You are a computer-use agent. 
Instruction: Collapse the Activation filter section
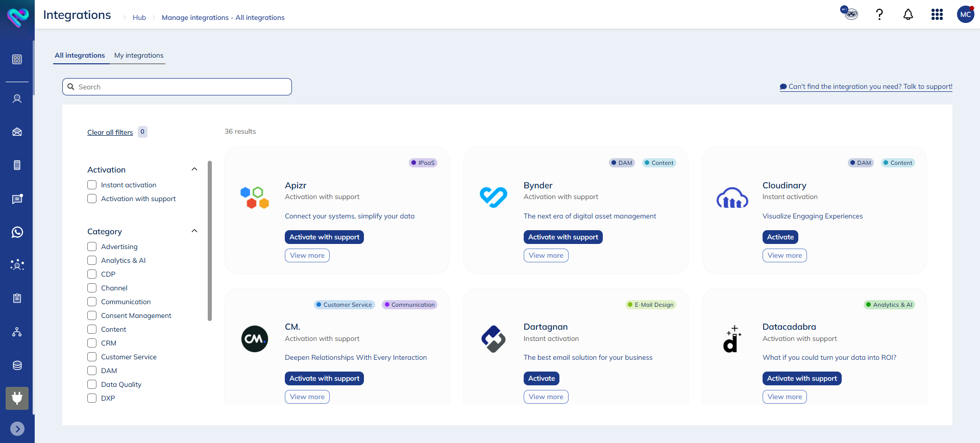point(194,169)
